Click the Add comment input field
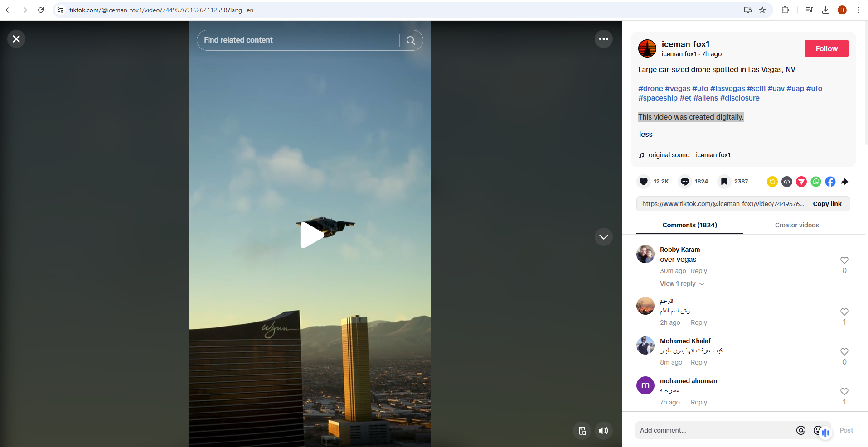Viewport: 868px width, 447px height. coord(714,430)
